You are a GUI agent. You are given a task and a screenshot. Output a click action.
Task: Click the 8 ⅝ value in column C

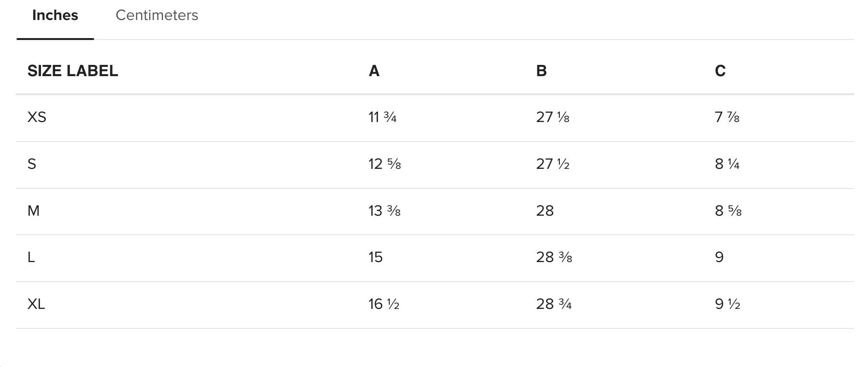728,211
